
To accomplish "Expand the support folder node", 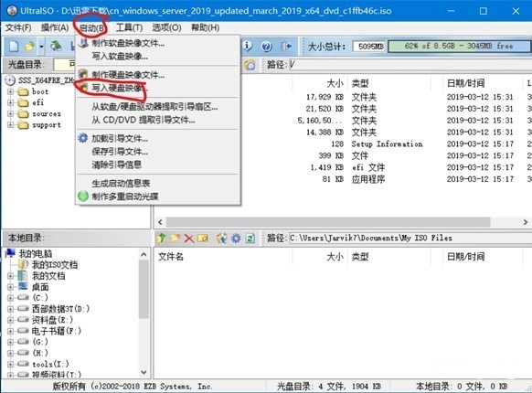I will 11,125.
